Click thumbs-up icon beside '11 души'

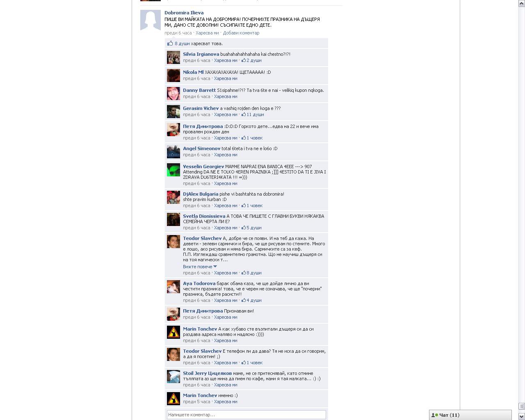pyautogui.click(x=244, y=114)
